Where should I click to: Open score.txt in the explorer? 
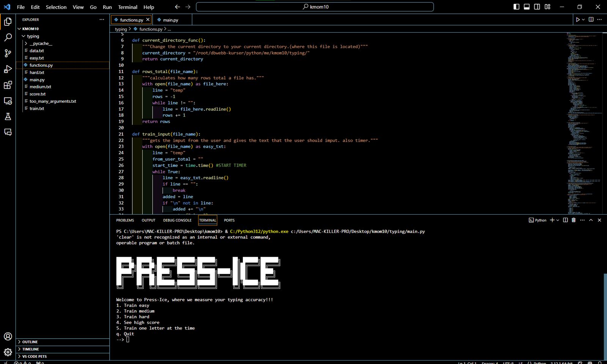[38, 94]
